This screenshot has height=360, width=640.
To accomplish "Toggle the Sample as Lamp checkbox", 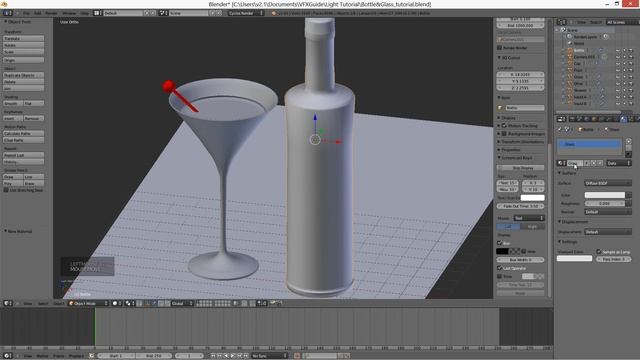I will tap(599, 252).
